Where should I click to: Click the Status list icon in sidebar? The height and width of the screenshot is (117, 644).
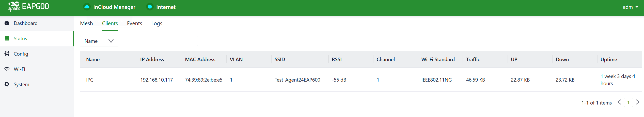click(x=7, y=38)
